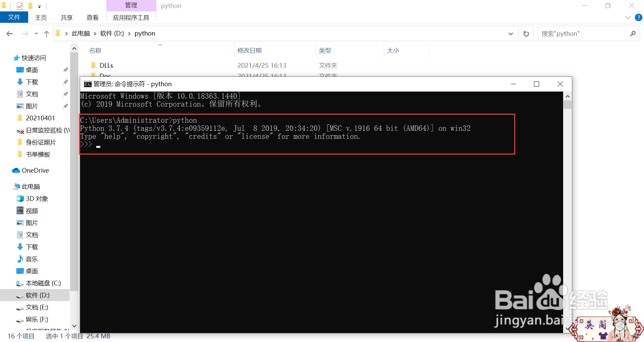The height and width of the screenshot is (342, 644).
Task: Open OneDrive from the navigation pane
Action: tap(35, 170)
